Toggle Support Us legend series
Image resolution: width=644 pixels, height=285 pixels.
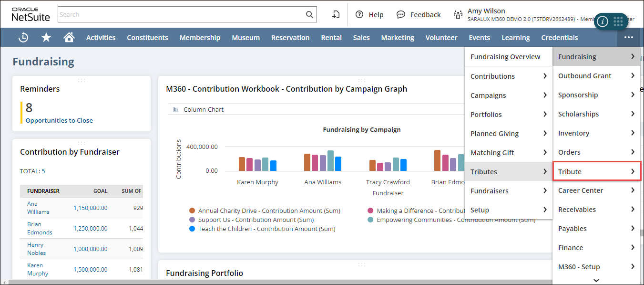[x=192, y=220]
